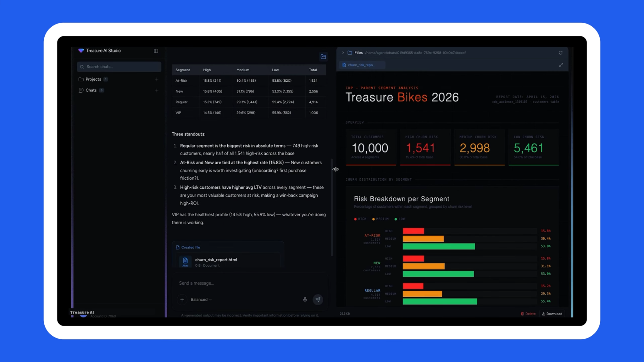Click the Projects folder icon

(x=81, y=79)
